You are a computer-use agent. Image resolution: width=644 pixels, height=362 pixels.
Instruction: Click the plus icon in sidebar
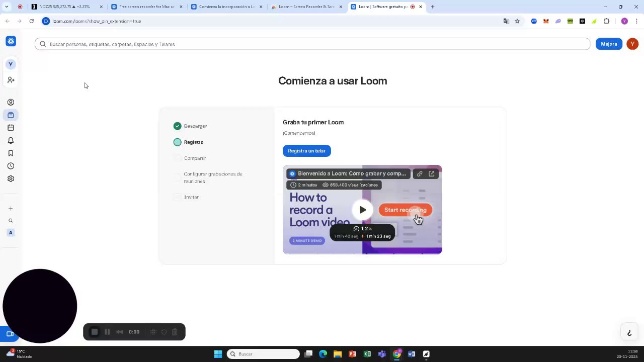[11, 209]
